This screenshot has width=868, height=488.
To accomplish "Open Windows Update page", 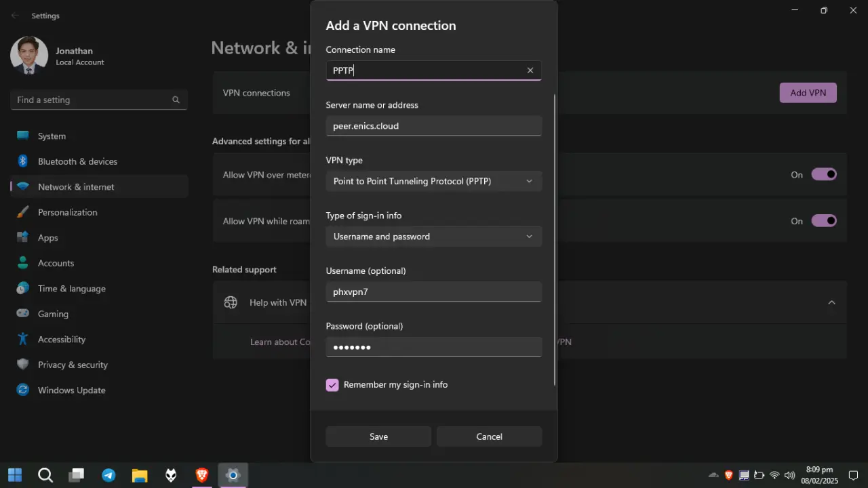I will click(99, 390).
